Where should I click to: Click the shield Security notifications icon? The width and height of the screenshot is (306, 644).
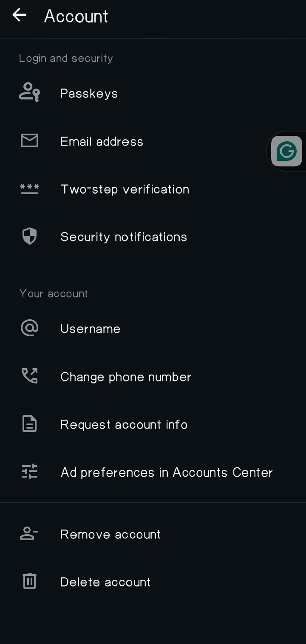point(30,236)
